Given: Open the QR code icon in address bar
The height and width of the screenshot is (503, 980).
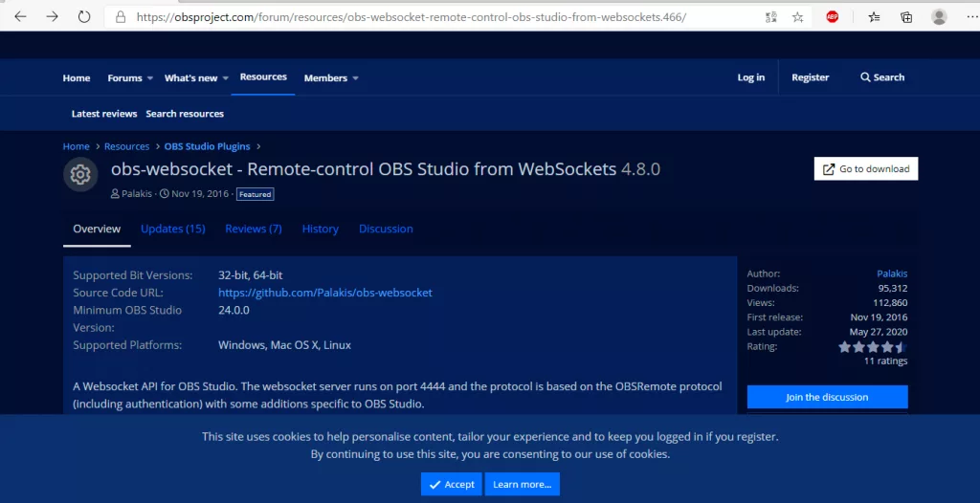Looking at the screenshot, I should pos(771,17).
